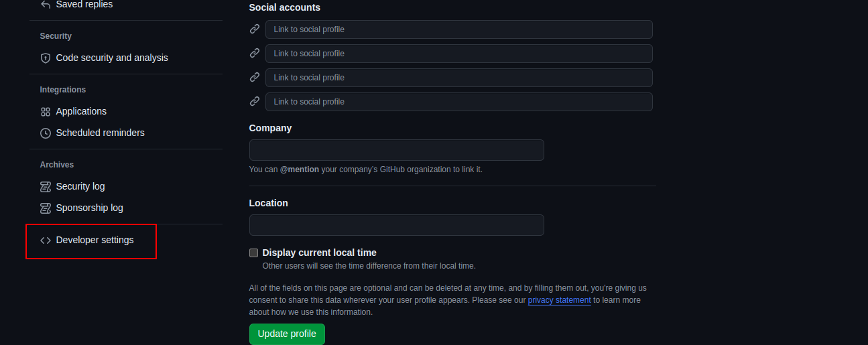
Task: Go to Scheduled reminders page
Action: point(100,133)
